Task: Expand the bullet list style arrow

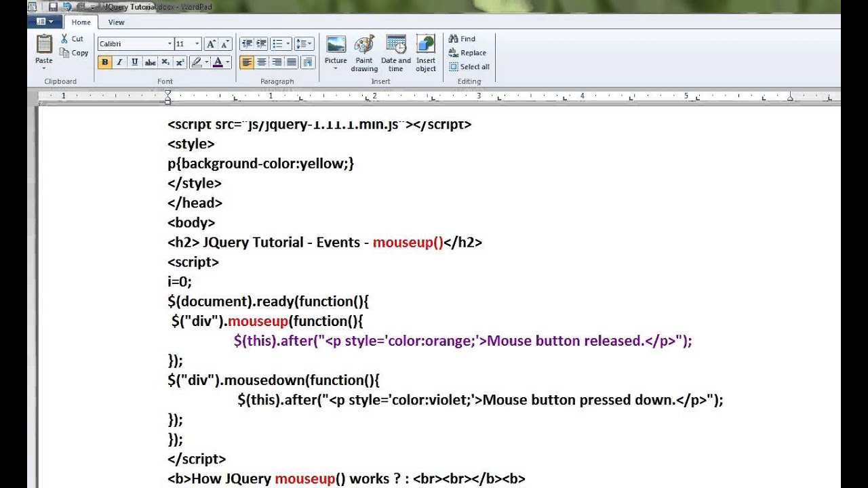Action: pyautogui.click(x=288, y=44)
